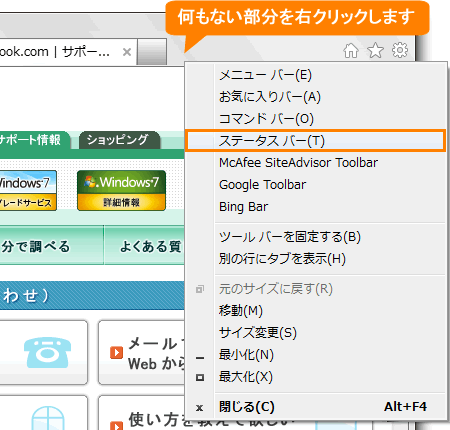Toggle メニュー バー(E) in context menu
This screenshot has width=450, height=430.
point(315,75)
